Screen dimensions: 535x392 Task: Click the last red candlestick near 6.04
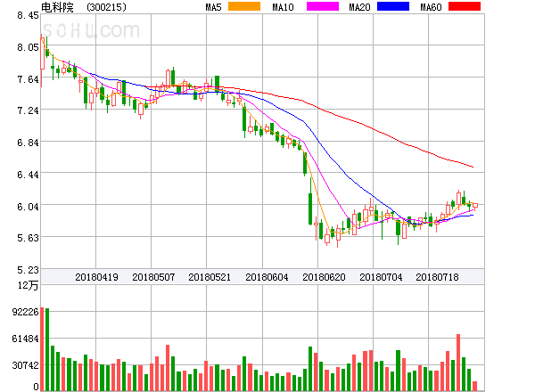coord(475,206)
